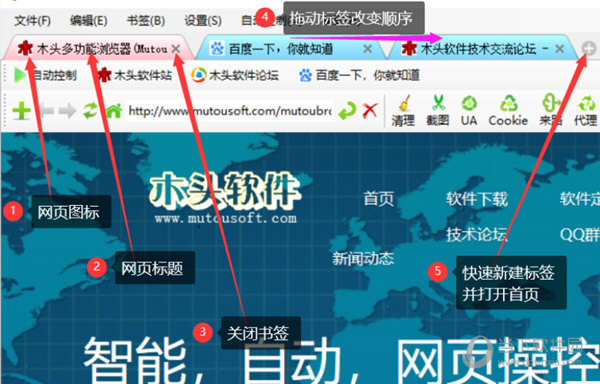Image resolution: width=600 pixels, height=384 pixels.
Task: Click the 截图 scissors tool
Action: coord(438,111)
